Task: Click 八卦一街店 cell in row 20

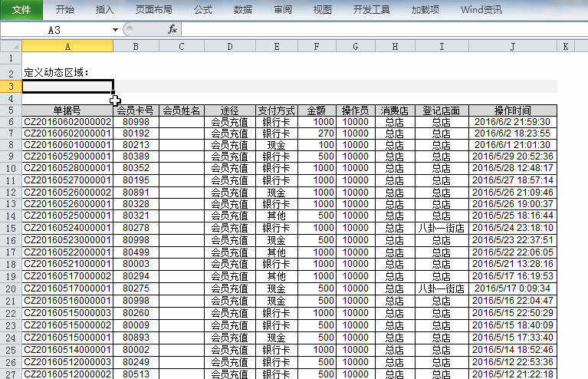Action: [x=442, y=288]
